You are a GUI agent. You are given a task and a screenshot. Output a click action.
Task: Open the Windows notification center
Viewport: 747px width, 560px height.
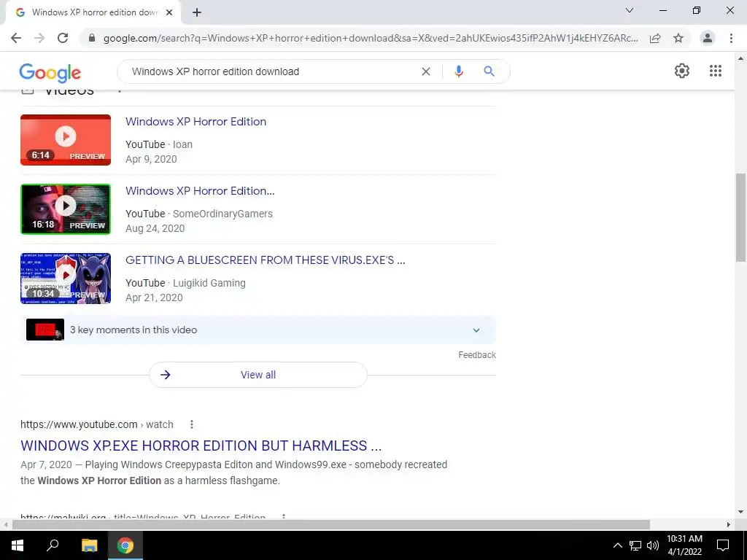(723, 545)
